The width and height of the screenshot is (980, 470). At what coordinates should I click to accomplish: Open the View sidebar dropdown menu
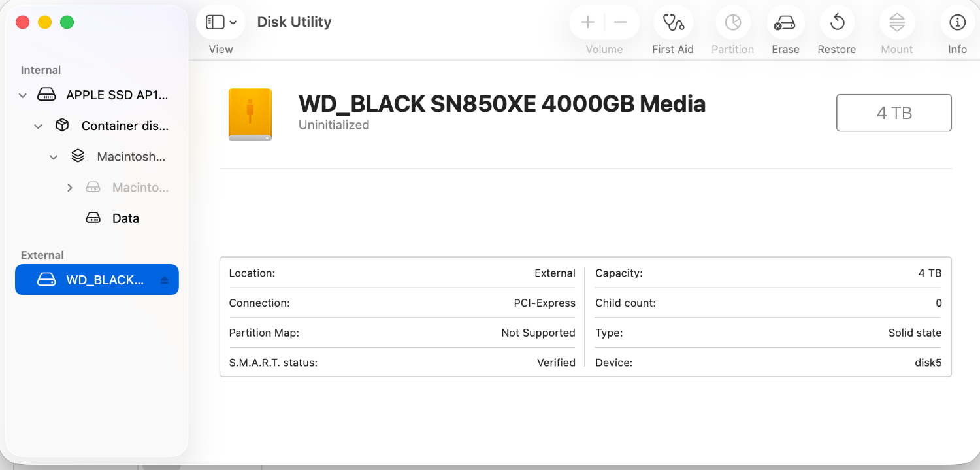[221, 23]
